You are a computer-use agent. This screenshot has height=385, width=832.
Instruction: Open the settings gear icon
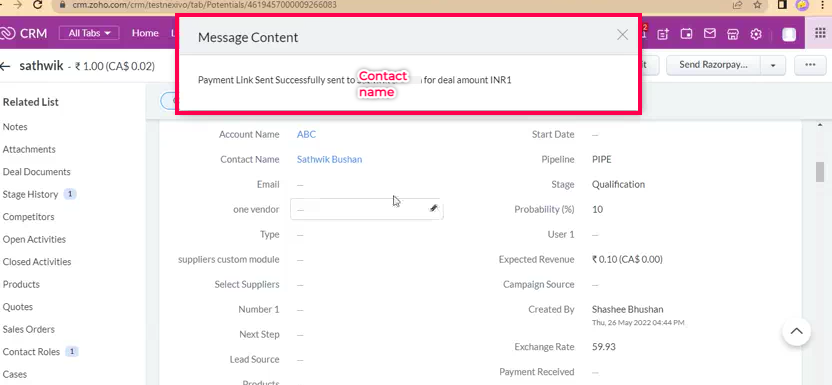tap(756, 34)
